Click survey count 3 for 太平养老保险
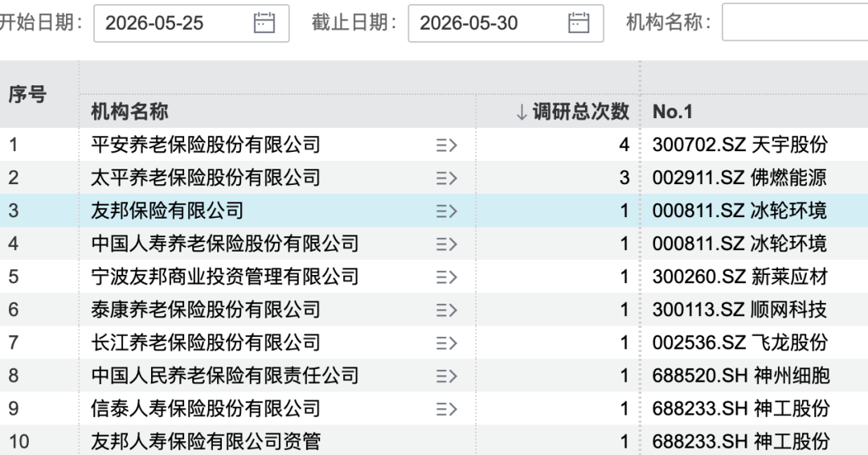Screen dimensions: 868x455 point(624,178)
